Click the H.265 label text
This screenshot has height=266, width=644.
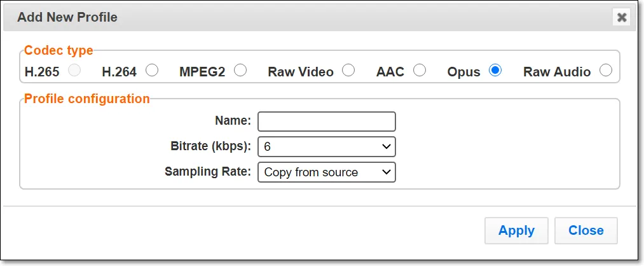pos(42,72)
